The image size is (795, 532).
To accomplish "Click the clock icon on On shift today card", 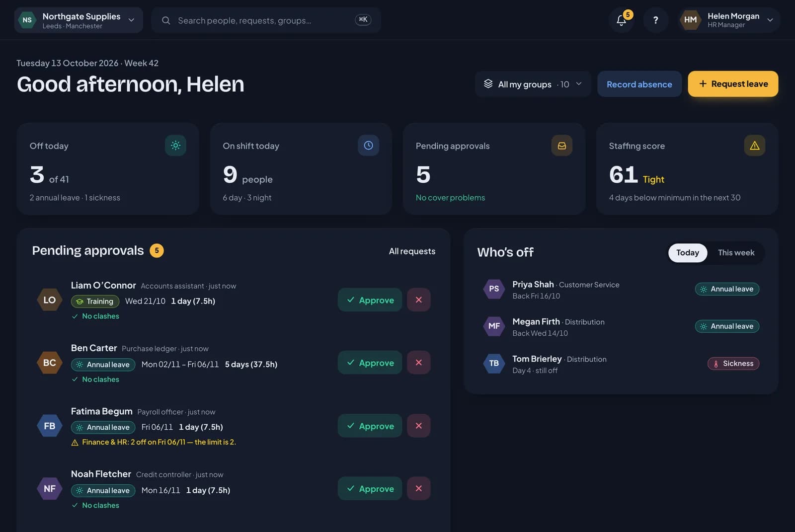I will point(368,146).
